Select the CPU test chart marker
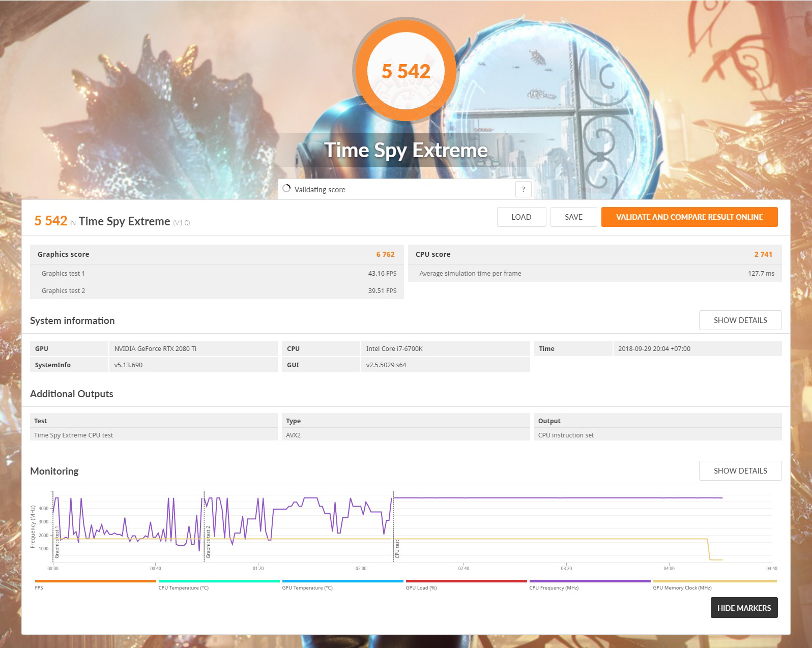812x648 pixels. click(x=397, y=549)
